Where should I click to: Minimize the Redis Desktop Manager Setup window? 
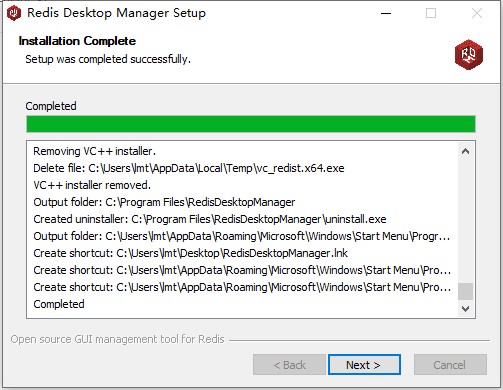tap(386, 13)
